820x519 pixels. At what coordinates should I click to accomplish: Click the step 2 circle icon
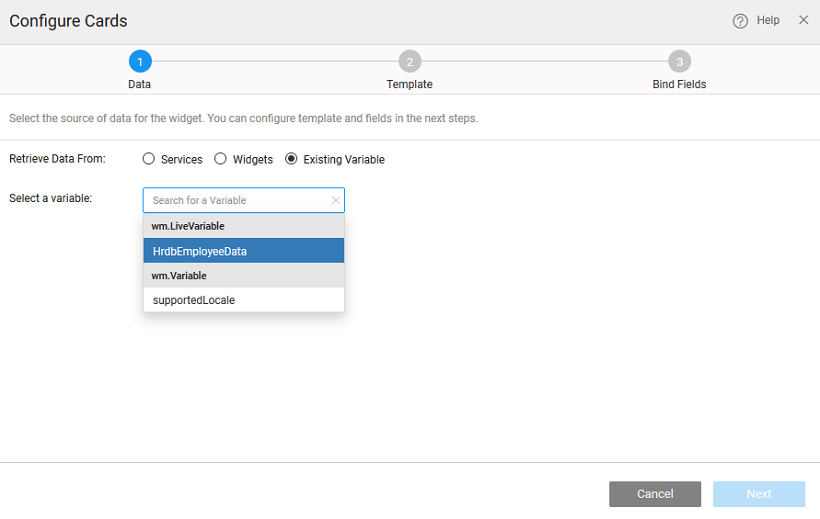click(x=410, y=62)
